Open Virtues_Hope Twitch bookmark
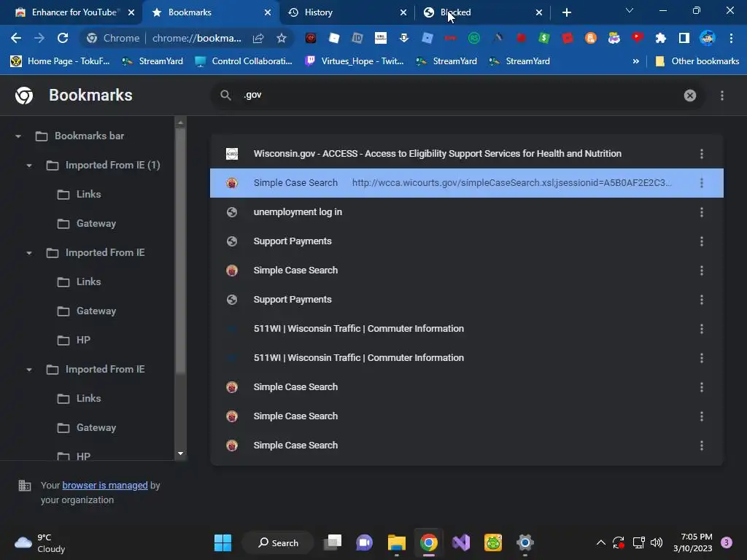This screenshot has width=747, height=560. pyautogui.click(x=355, y=61)
